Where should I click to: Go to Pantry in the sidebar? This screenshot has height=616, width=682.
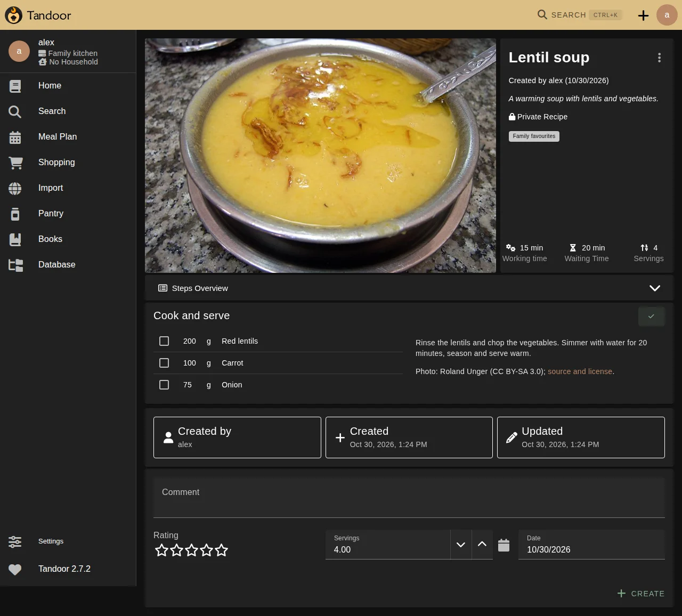[x=68, y=214]
